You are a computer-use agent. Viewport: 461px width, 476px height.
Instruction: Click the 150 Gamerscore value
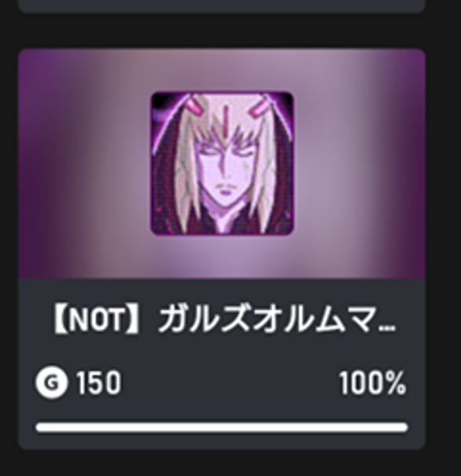coord(99,383)
